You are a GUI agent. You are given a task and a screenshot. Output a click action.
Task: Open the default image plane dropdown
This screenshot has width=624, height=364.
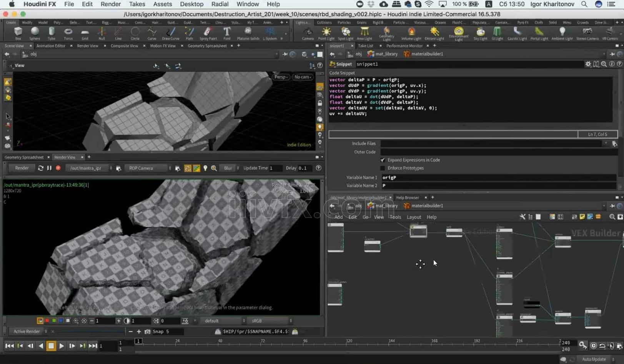pyautogui.click(x=224, y=321)
